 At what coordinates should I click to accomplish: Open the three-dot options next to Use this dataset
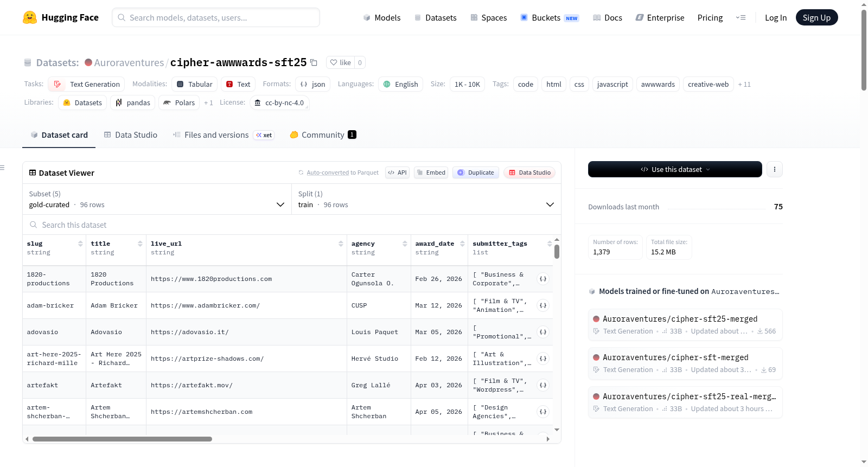(x=775, y=169)
